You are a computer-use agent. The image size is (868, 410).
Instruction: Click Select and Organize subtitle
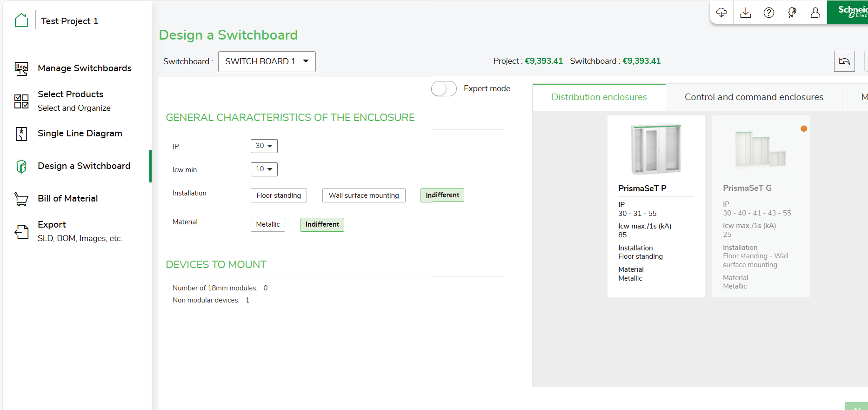click(x=74, y=108)
